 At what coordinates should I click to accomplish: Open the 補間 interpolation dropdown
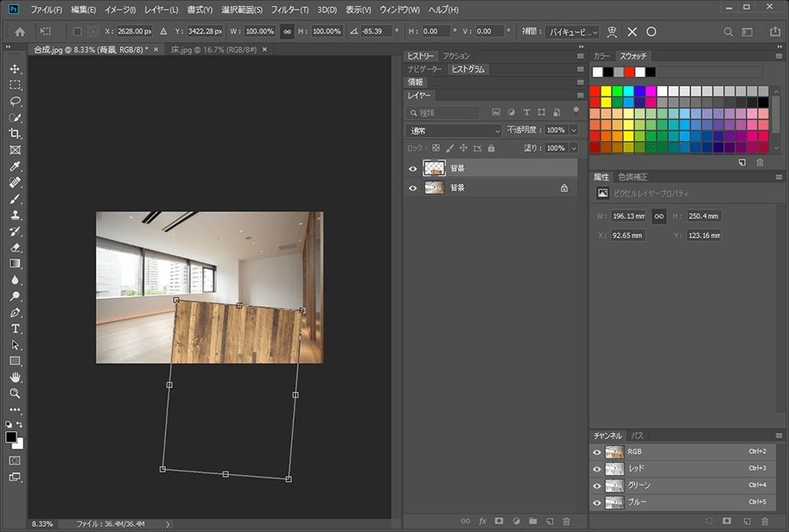pos(572,32)
